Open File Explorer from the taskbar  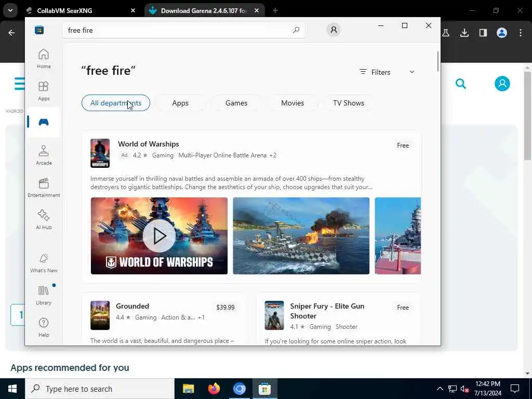(x=188, y=389)
